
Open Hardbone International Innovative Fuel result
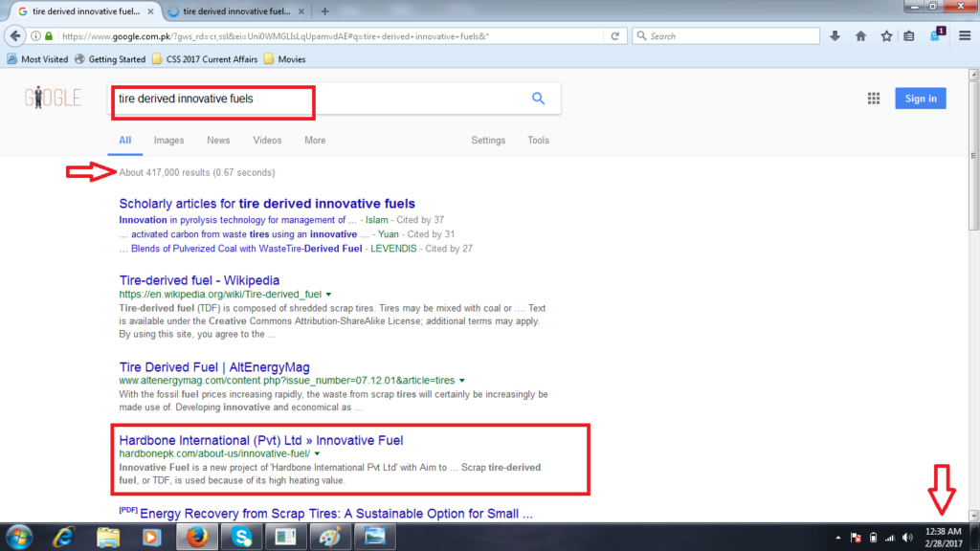[x=261, y=440]
